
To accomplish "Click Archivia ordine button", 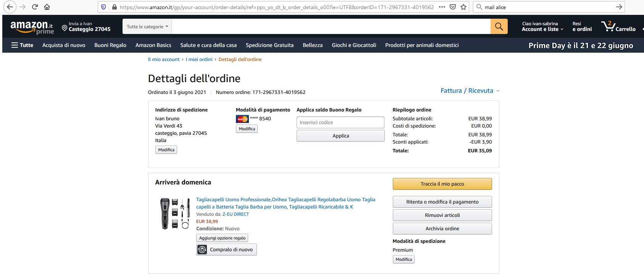I will point(442,229).
